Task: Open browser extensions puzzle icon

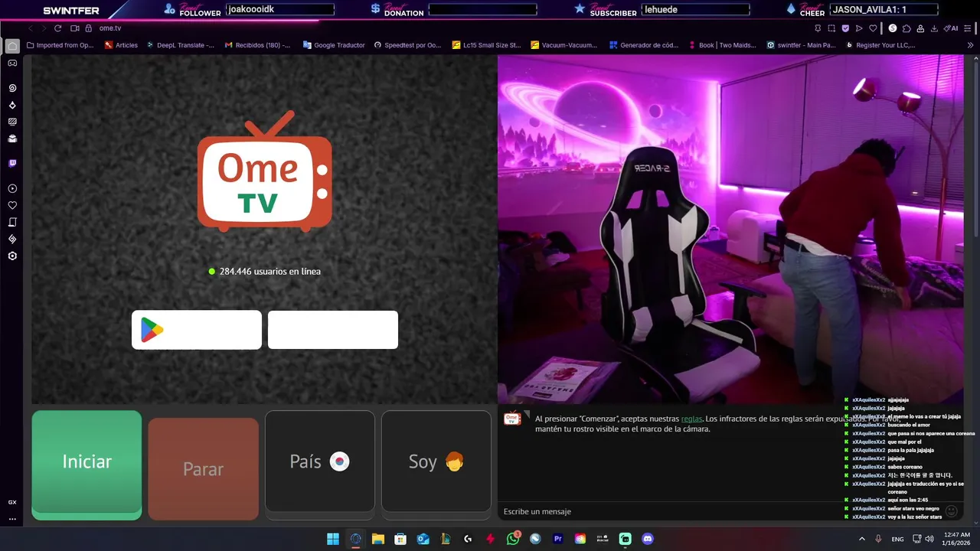Action: [x=906, y=28]
